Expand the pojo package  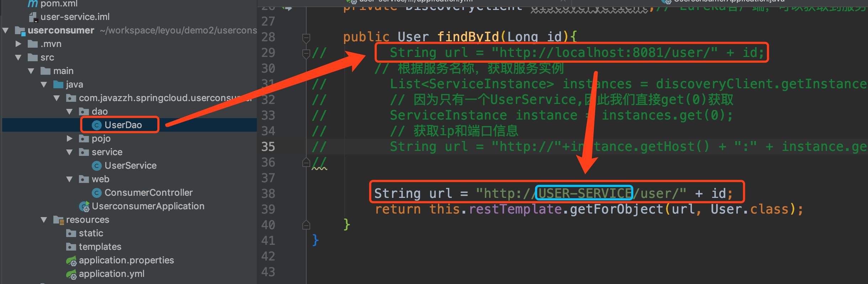(70, 139)
